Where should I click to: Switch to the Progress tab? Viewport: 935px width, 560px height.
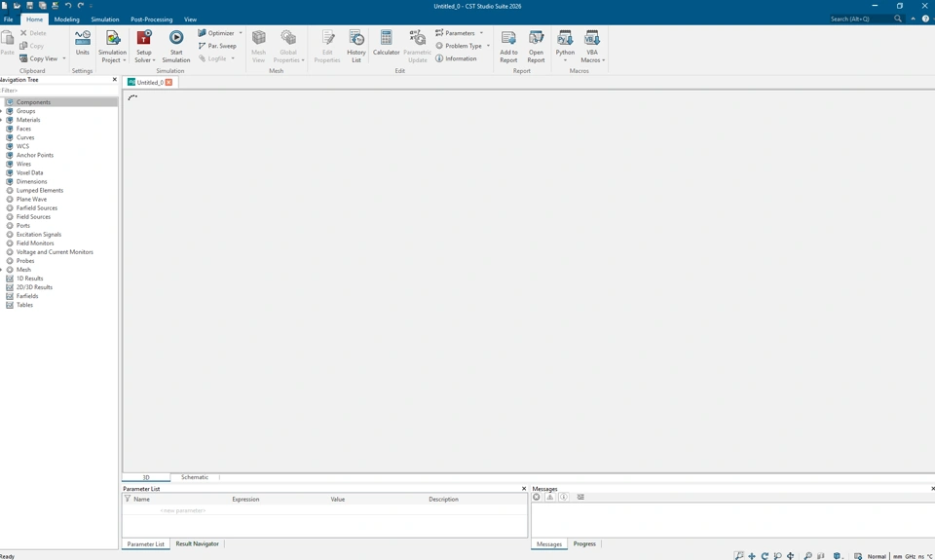pos(584,543)
